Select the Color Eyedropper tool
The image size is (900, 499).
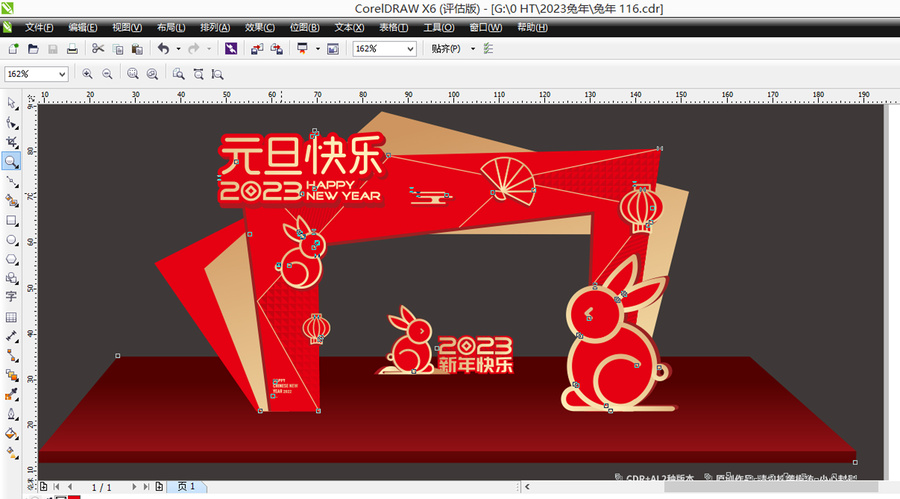pyautogui.click(x=11, y=394)
